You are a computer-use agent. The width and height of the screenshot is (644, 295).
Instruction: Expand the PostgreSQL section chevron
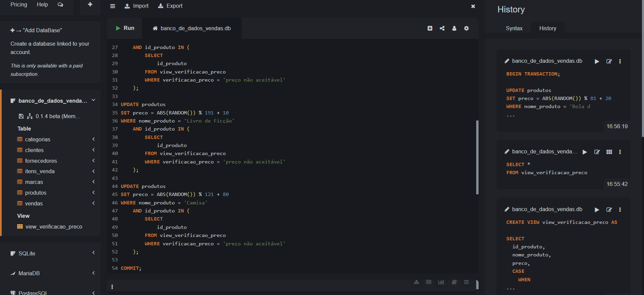94,293
